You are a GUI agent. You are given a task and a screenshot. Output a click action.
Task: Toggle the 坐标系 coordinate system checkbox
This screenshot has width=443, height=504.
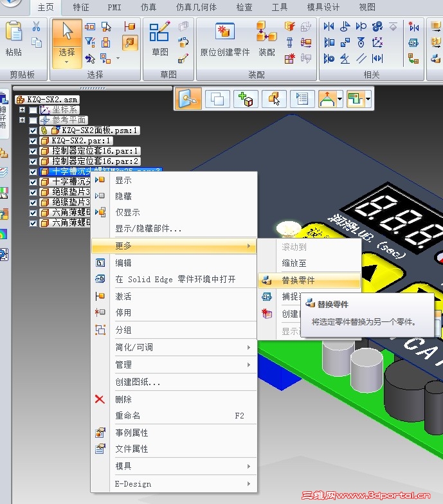point(33,110)
